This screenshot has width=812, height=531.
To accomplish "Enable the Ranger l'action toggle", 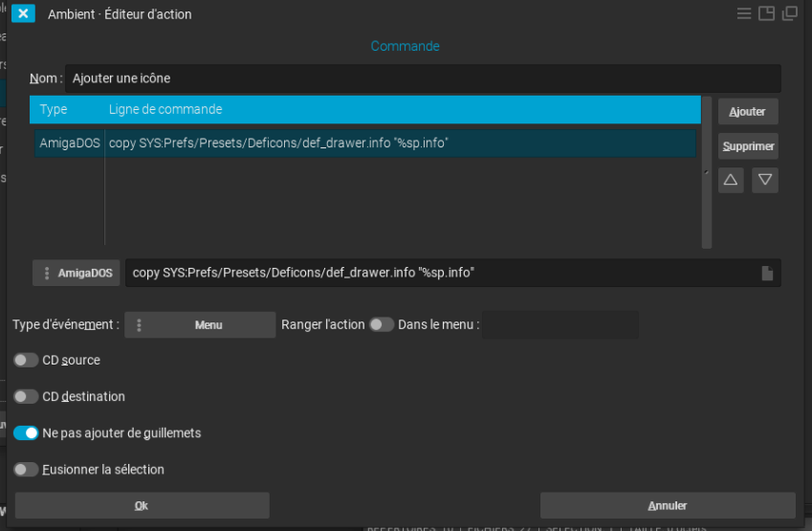I will tap(382, 324).
